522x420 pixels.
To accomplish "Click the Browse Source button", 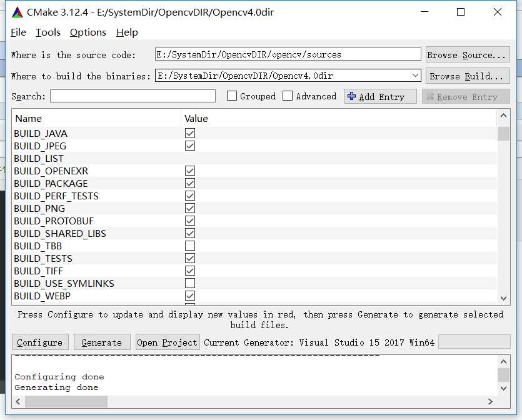I will (468, 54).
